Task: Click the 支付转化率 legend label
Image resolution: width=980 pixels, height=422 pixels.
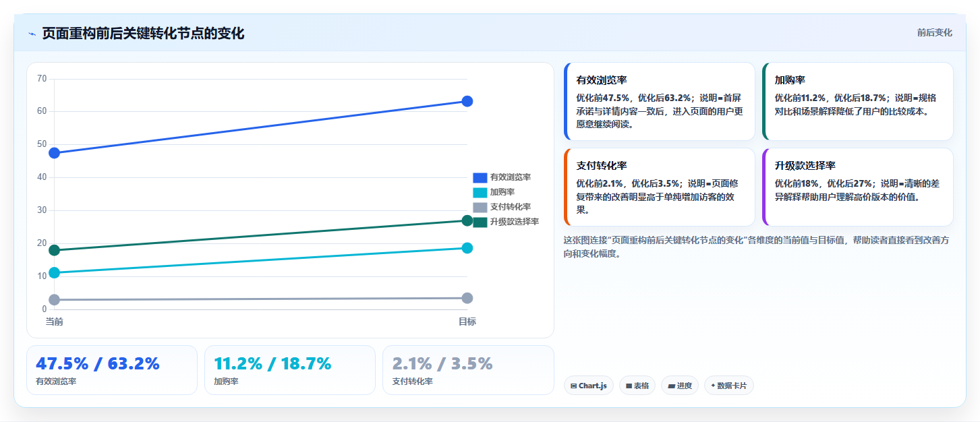Action: (x=511, y=207)
